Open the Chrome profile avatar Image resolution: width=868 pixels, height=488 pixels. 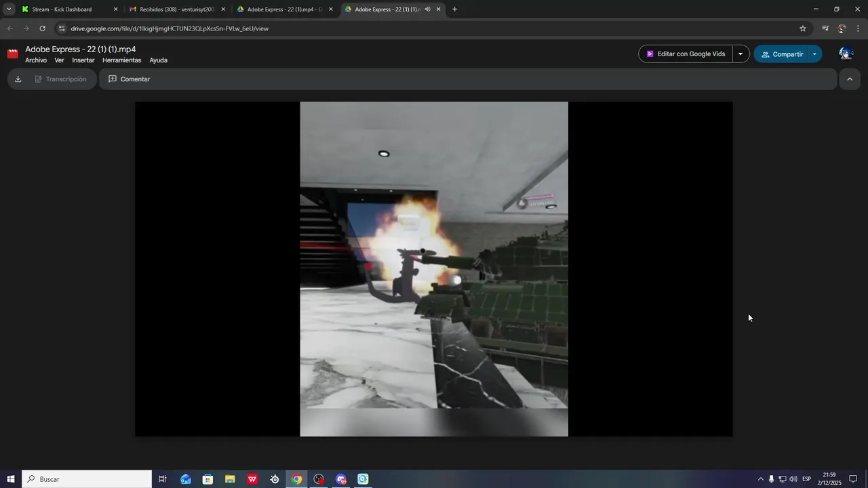coord(842,28)
